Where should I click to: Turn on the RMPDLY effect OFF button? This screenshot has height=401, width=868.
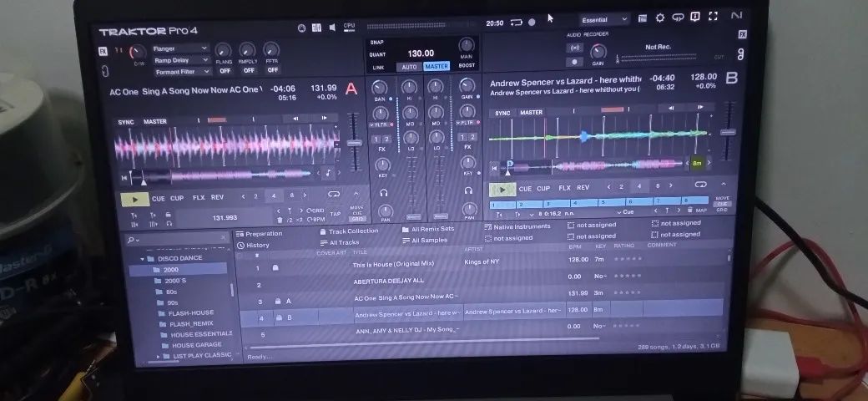click(249, 70)
